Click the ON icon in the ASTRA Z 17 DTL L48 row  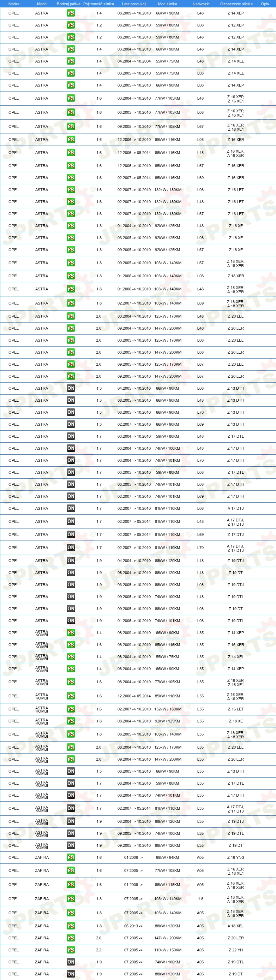[71, 436]
